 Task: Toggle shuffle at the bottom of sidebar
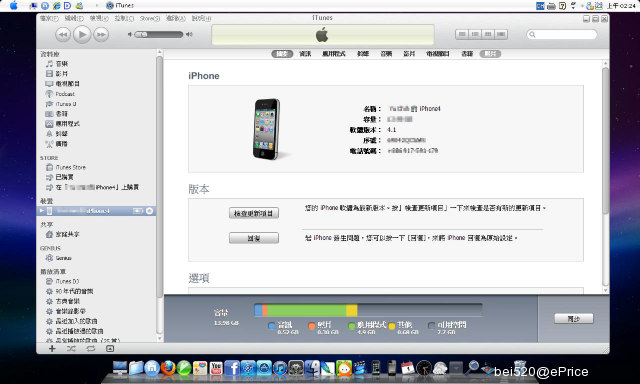(71, 348)
